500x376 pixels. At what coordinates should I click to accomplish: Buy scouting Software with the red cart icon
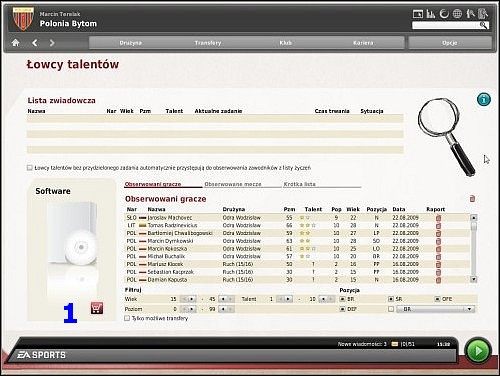coord(97,308)
